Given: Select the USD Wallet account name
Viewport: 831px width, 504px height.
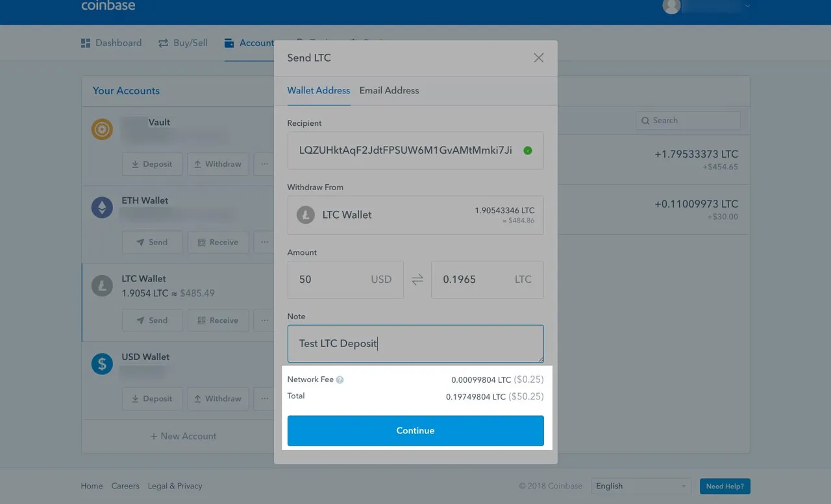Looking at the screenshot, I should (x=145, y=357).
